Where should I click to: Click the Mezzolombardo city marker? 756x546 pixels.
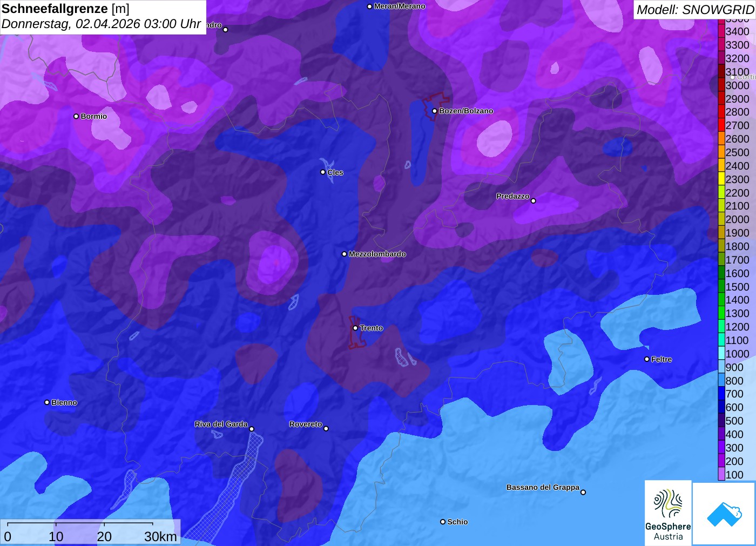(x=345, y=254)
